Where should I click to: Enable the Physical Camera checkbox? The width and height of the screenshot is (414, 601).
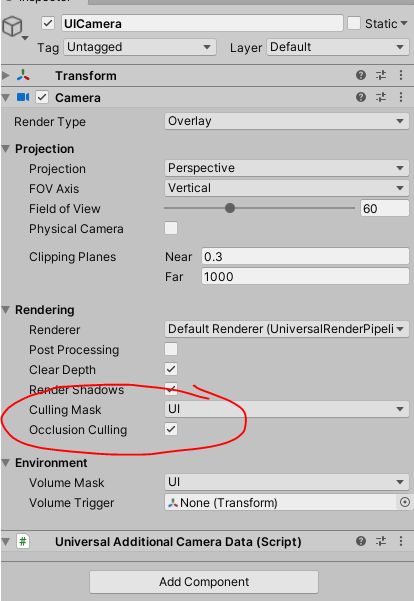tap(171, 228)
